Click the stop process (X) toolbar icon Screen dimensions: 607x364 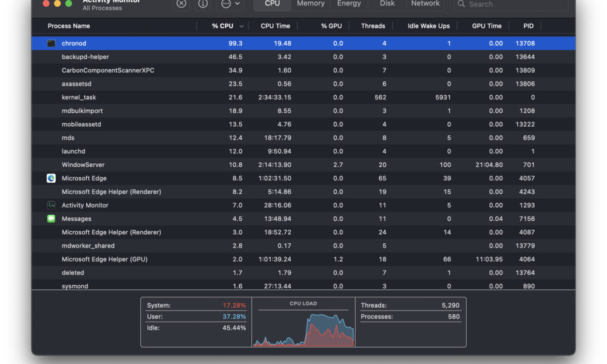pyautogui.click(x=181, y=4)
